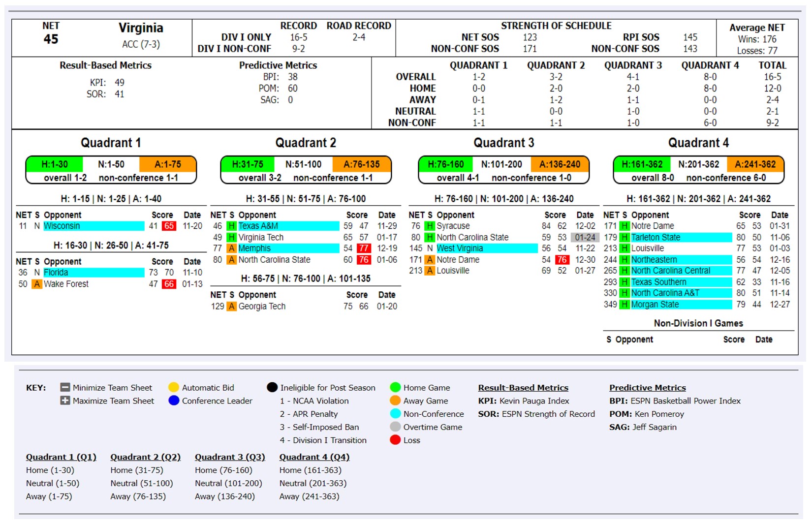
Task: Click the gray Overtime Game circle
Action: click(395, 427)
